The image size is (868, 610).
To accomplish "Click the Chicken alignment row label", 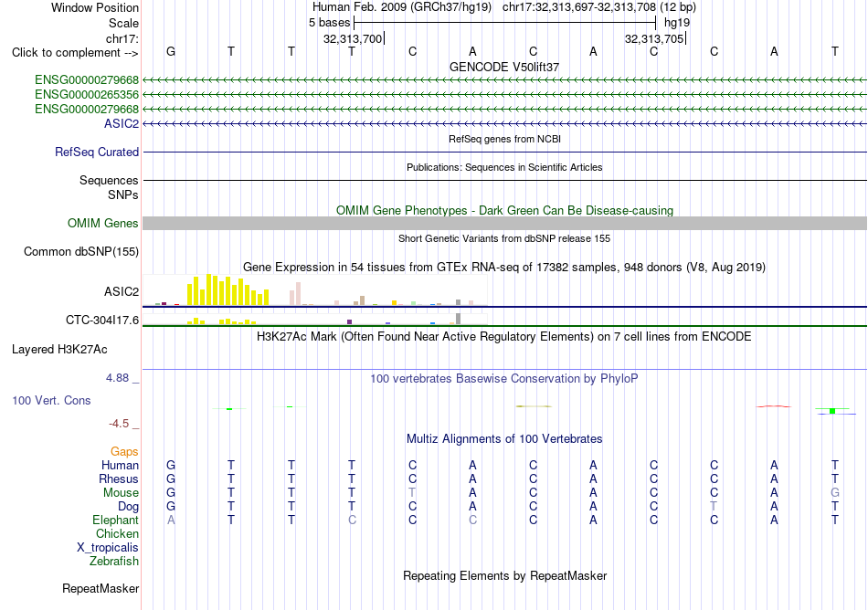I will 117,533.
